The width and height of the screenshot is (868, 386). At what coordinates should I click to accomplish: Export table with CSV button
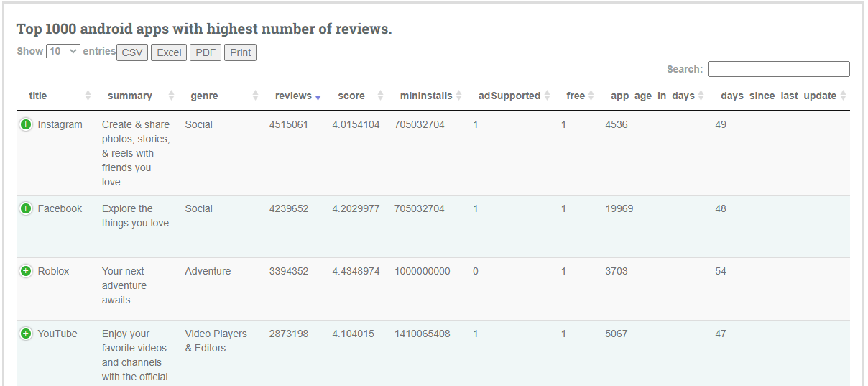[132, 52]
